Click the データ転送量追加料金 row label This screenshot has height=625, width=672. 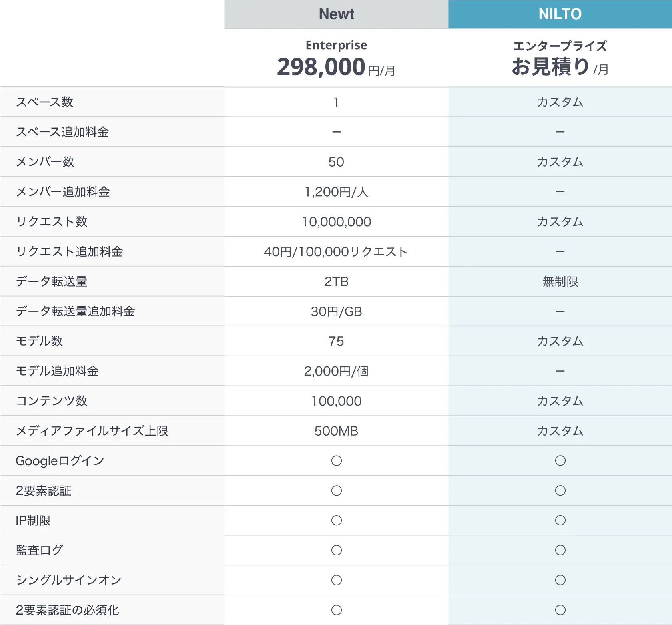click(75, 311)
